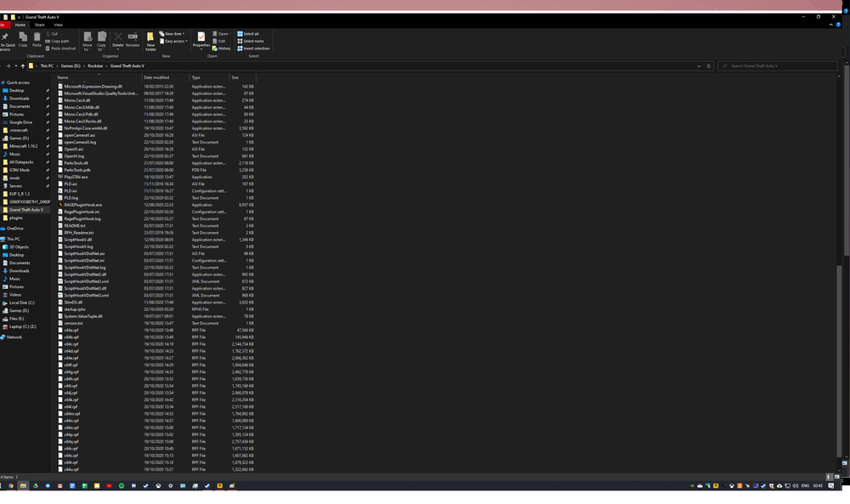850x504 pixels.
Task: Expand the Open button dropdown
Action: pos(231,34)
